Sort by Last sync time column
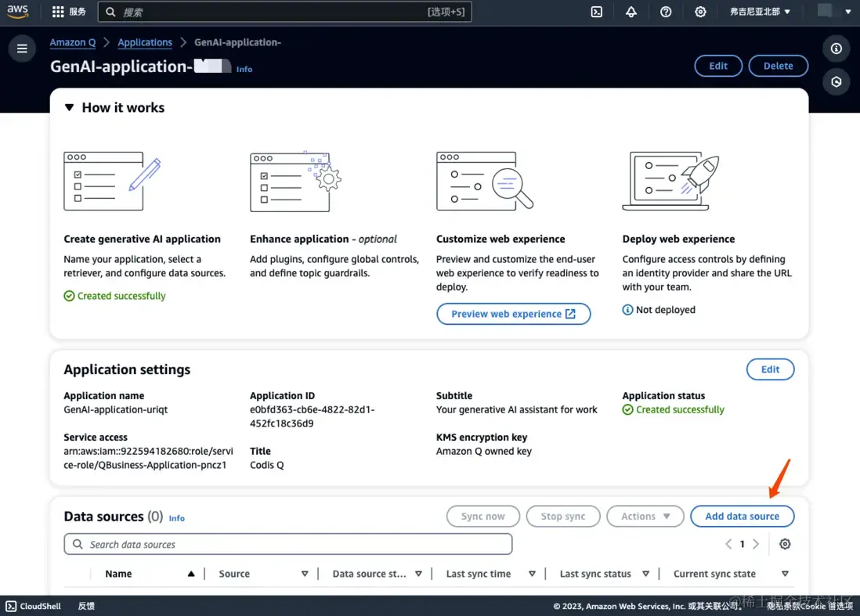This screenshot has height=616, width=860. [x=532, y=574]
